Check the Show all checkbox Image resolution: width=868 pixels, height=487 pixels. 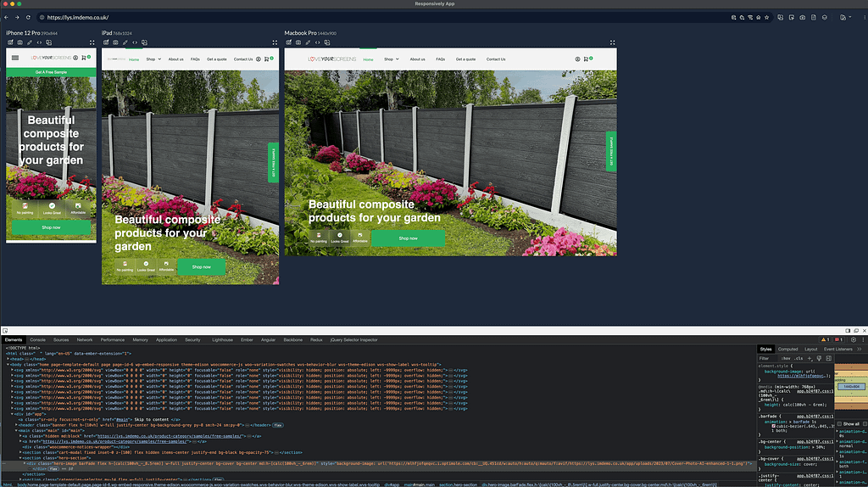coord(839,424)
